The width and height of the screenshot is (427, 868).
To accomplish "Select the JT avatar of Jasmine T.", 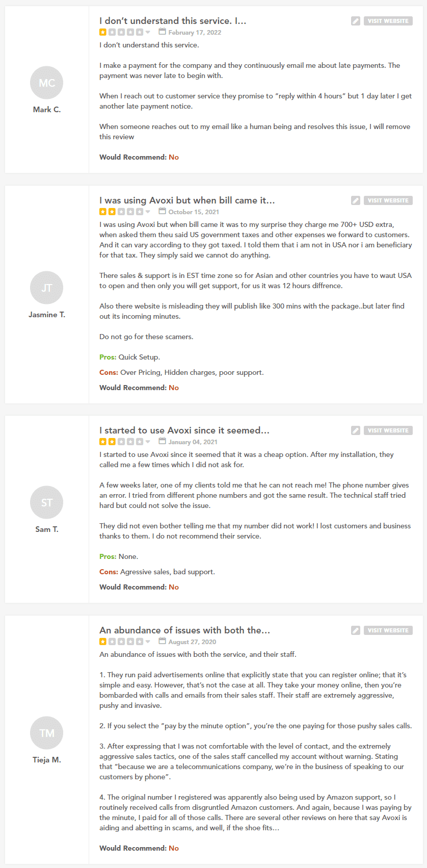I will coord(47,288).
